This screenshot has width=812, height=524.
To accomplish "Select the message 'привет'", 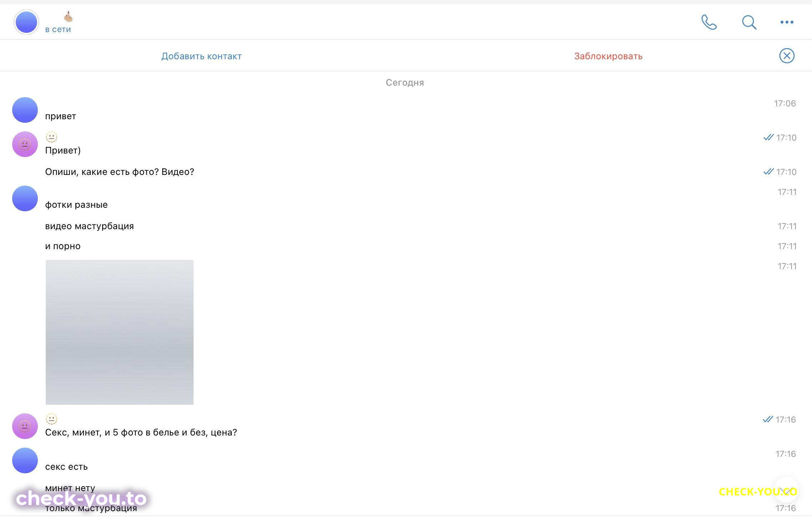I will point(60,116).
